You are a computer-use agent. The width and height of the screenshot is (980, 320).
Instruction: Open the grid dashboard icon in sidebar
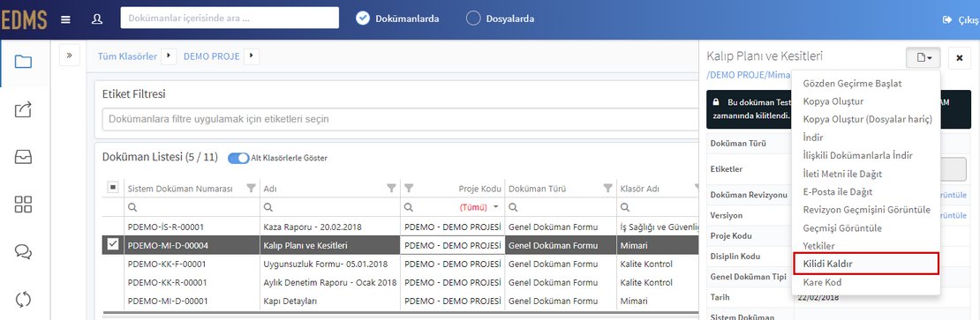tap(23, 204)
